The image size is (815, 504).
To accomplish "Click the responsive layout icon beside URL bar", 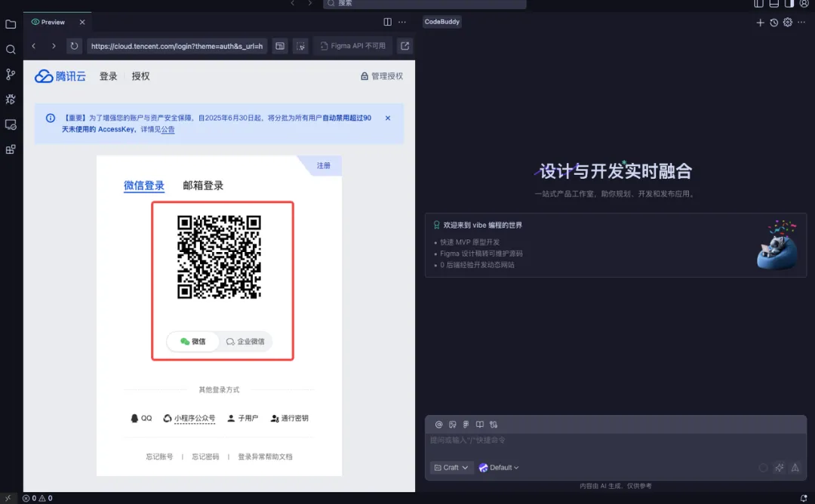I will (x=280, y=46).
